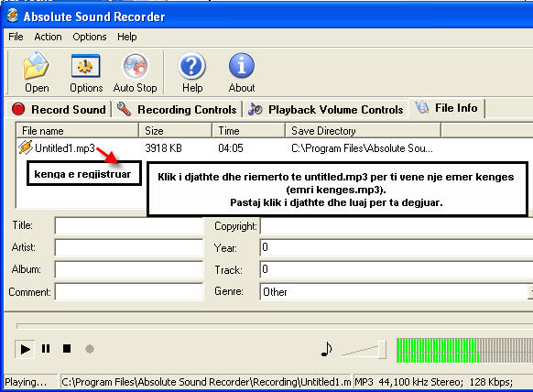The image size is (533, 392).
Task: Select the File Info tab
Action: coord(447,108)
